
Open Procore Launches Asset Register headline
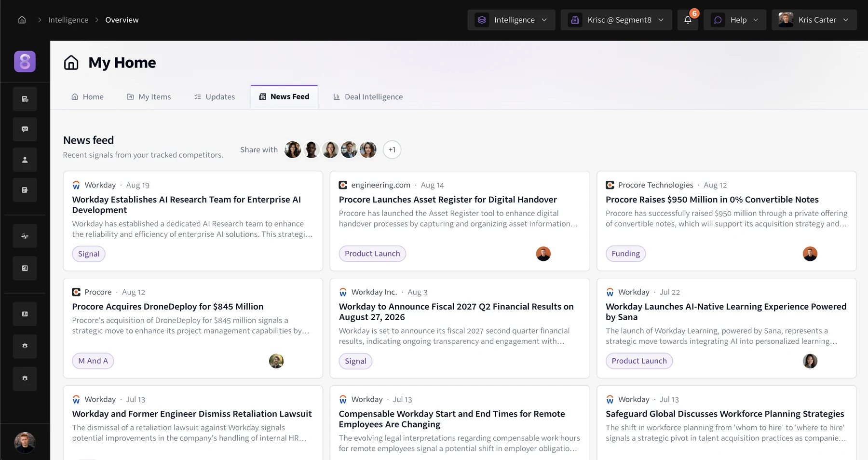(x=448, y=200)
